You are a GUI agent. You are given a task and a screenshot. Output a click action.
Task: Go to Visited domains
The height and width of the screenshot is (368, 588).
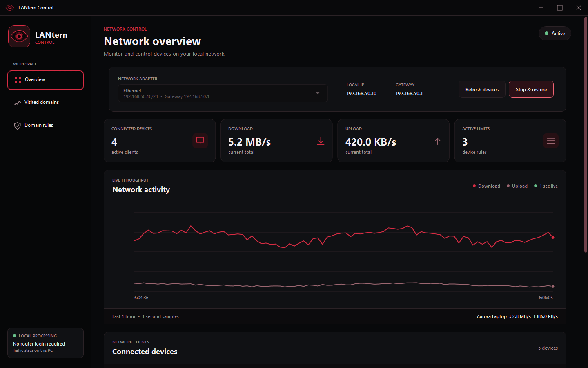[x=45, y=103]
